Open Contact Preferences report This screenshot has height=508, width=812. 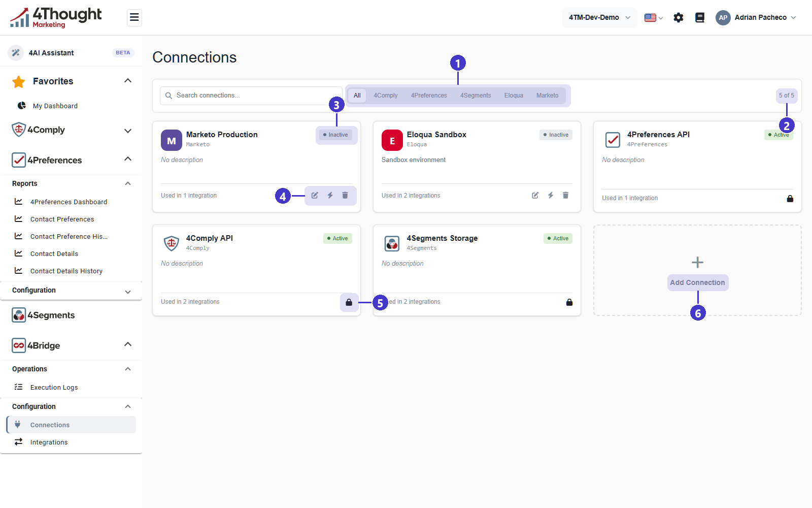62,219
